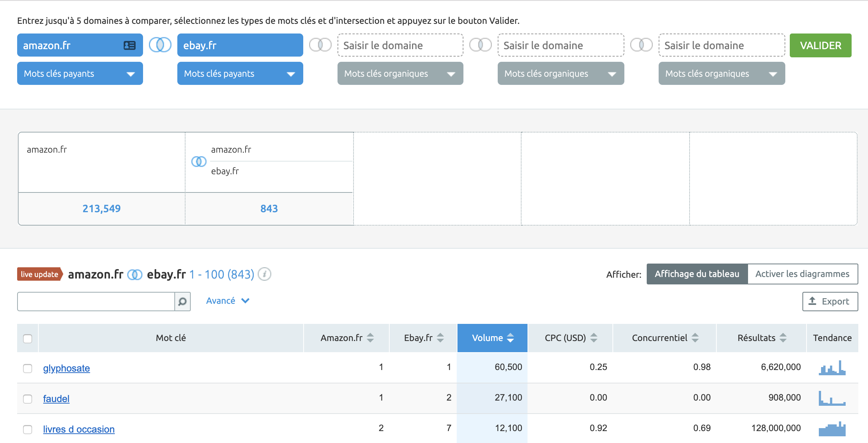Screen dimensions: 868x443
Task: Click the Export button
Action: click(830, 302)
